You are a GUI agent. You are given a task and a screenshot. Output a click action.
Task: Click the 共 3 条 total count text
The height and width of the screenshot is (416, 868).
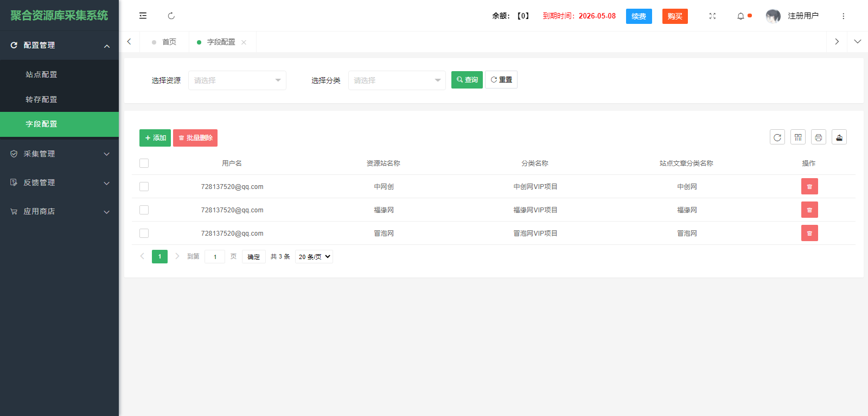pyautogui.click(x=280, y=257)
